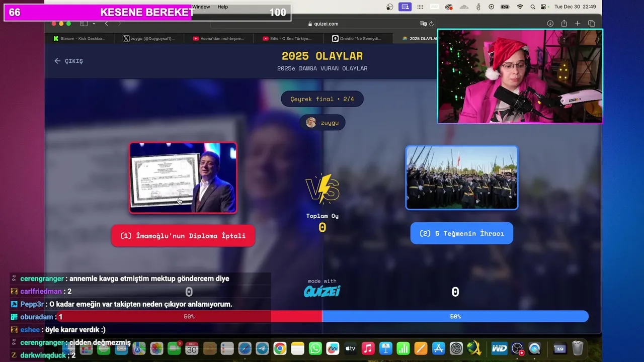Toggle the Safari sidebar icon
Viewport: 644px width, 362px height.
[x=84, y=24]
